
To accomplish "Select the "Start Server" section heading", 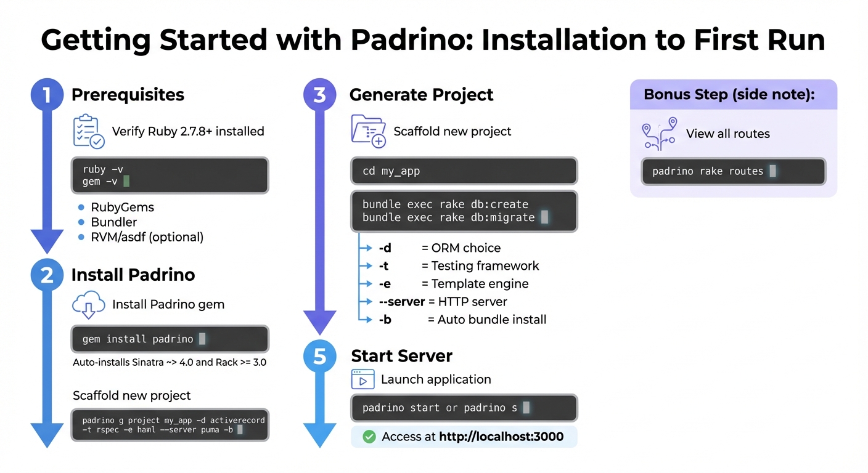I will point(401,356).
